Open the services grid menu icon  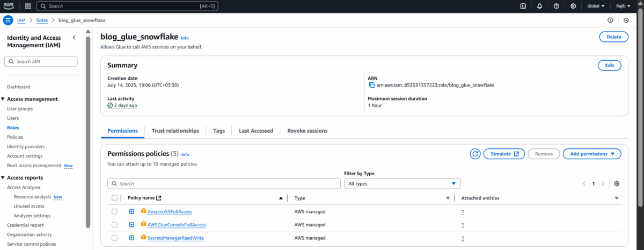28,6
